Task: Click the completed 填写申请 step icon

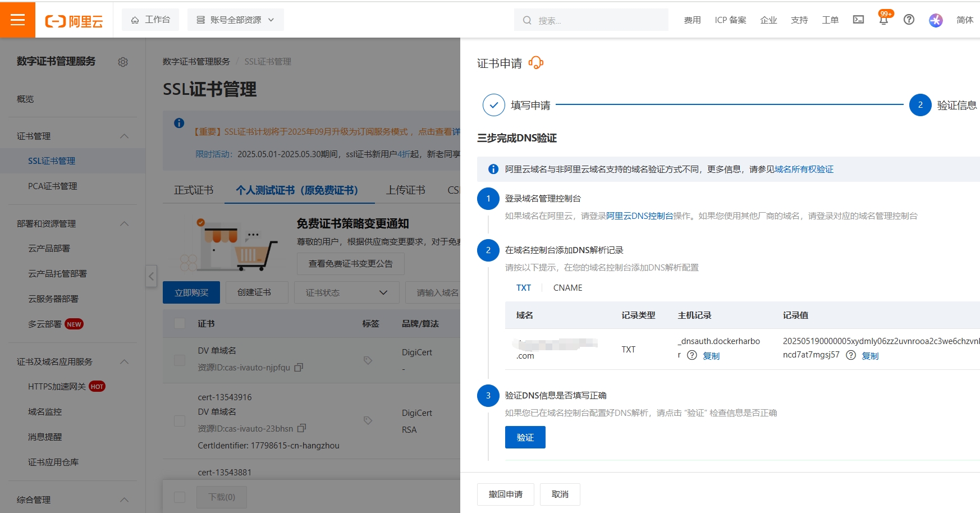Action: [x=494, y=105]
